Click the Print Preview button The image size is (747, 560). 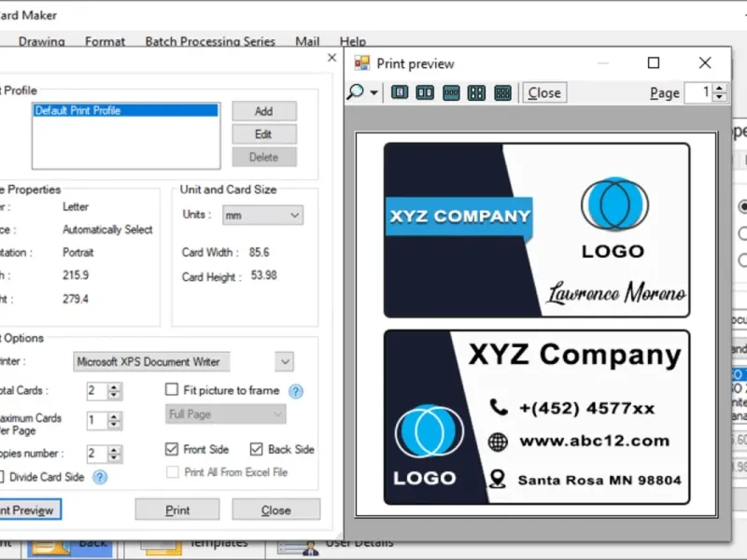point(31,510)
